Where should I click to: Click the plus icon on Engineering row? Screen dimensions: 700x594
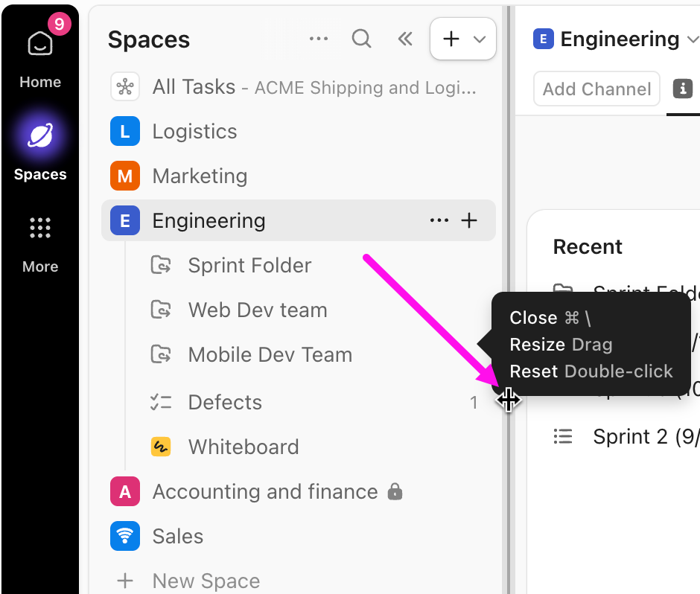click(x=470, y=220)
